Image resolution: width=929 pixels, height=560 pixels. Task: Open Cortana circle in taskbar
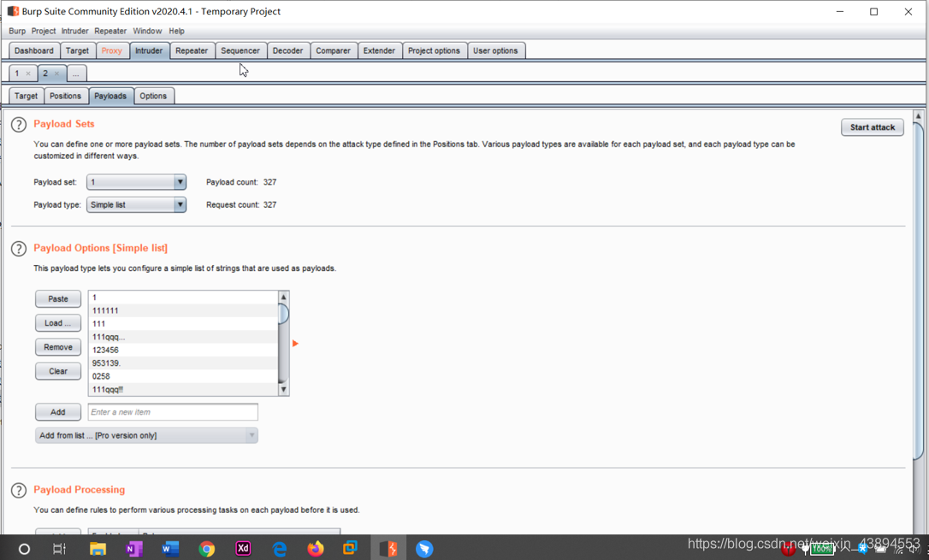24,550
